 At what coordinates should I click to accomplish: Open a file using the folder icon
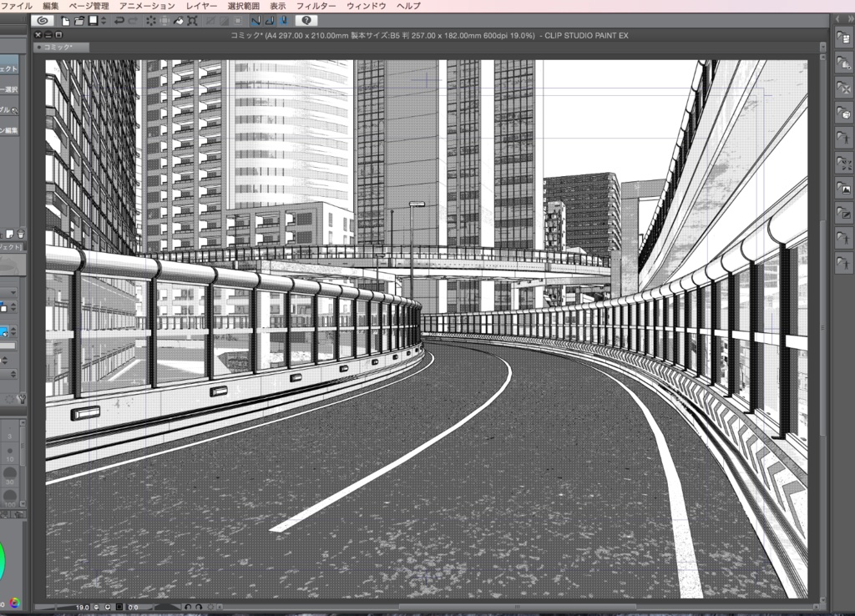pos(78,18)
